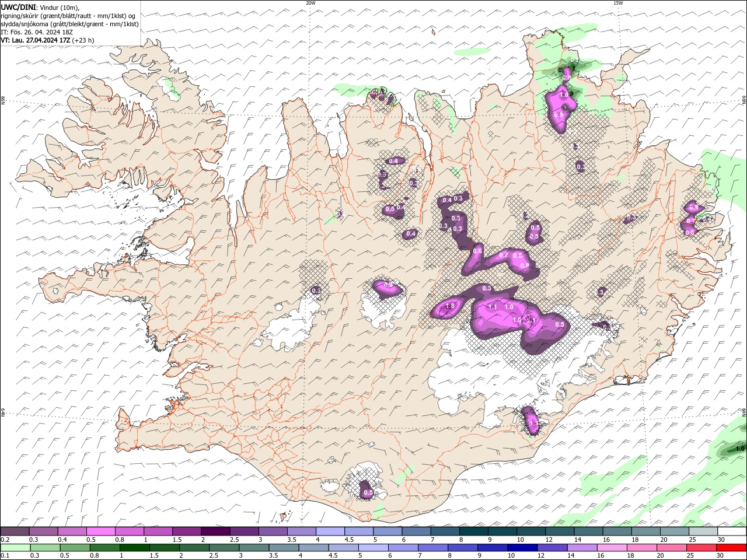This screenshot has height=560, width=747.
Task: Select the 'IT: Fös. 26. 04. 2024 18Z' line
Action: (x=37, y=32)
